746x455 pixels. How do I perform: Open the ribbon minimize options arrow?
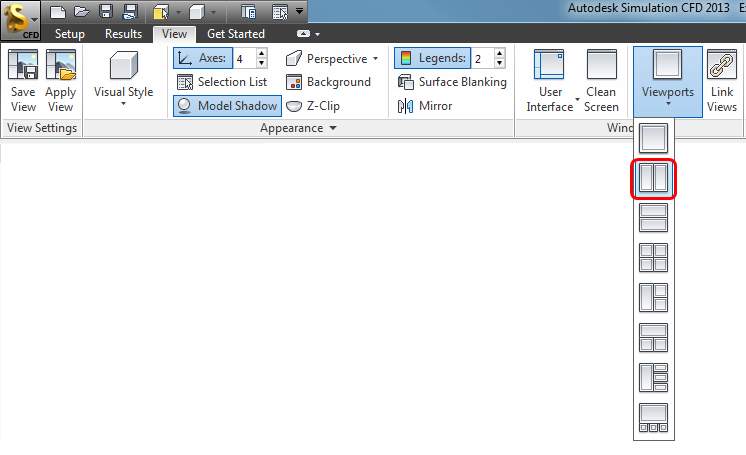[x=318, y=34]
